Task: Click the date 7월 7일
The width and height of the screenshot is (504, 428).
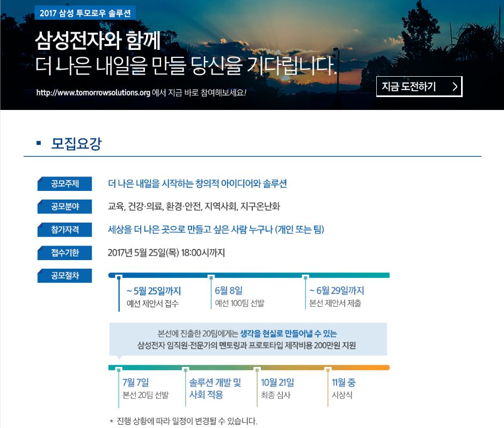Action: point(136,382)
